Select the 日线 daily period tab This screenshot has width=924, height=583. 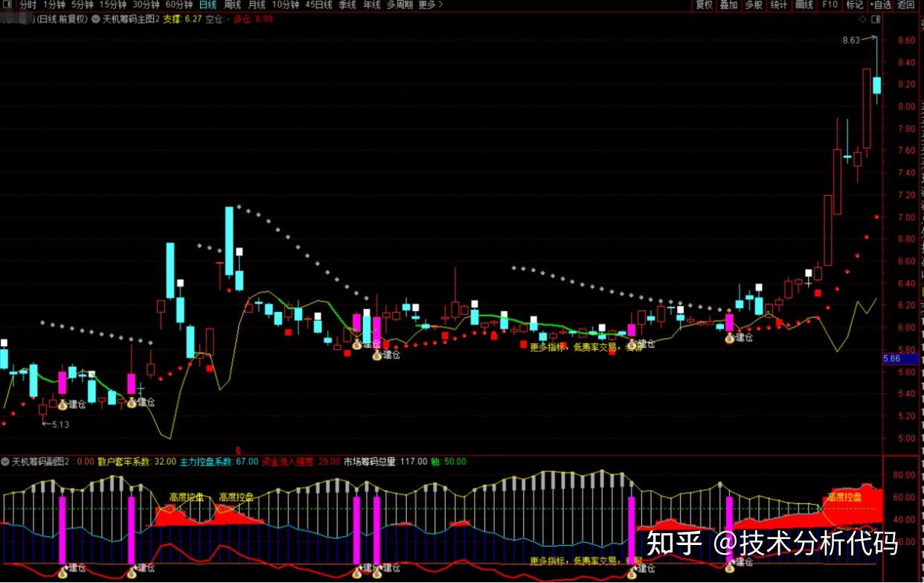tap(208, 4)
